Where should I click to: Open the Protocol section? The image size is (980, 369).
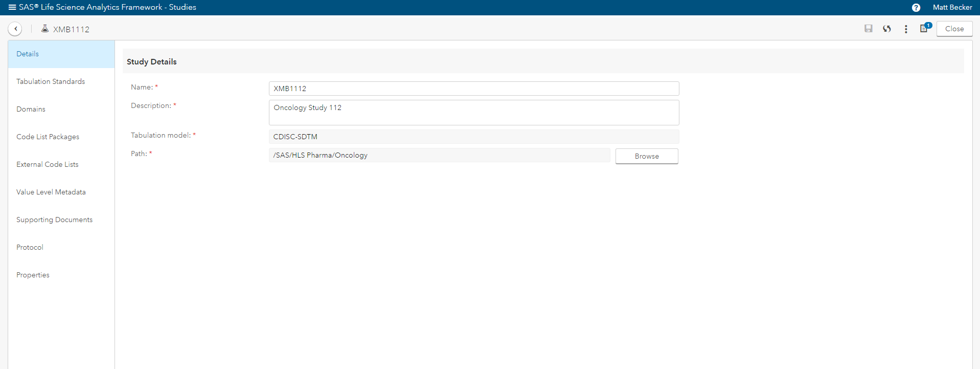tap(30, 247)
